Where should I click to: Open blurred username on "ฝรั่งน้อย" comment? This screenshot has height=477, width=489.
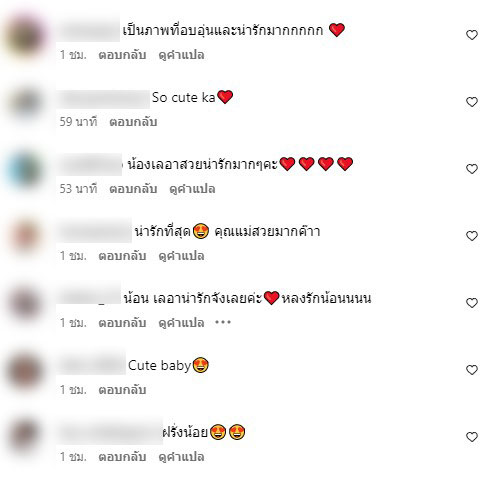(x=109, y=432)
